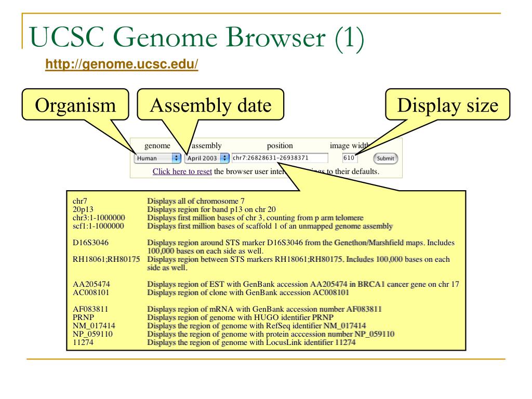Click the example query 'NM_017414'

click(x=94, y=326)
